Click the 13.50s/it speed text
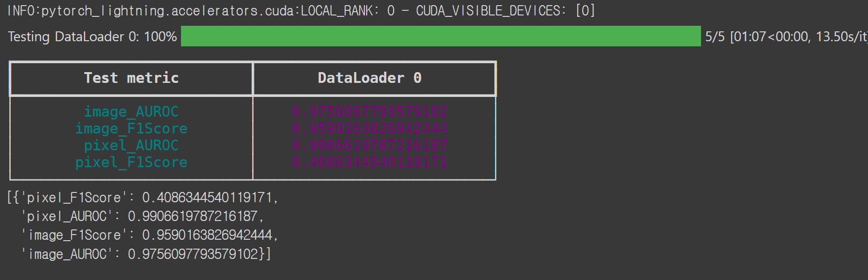This screenshot has height=280, width=868. 841,37
